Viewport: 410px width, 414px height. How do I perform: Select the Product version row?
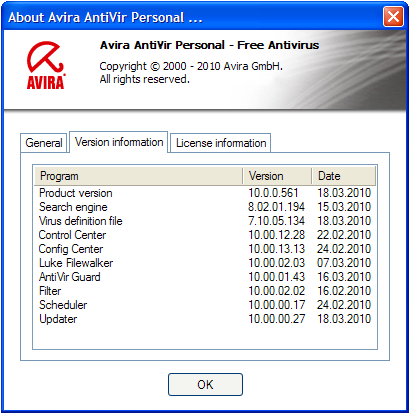[205, 193]
